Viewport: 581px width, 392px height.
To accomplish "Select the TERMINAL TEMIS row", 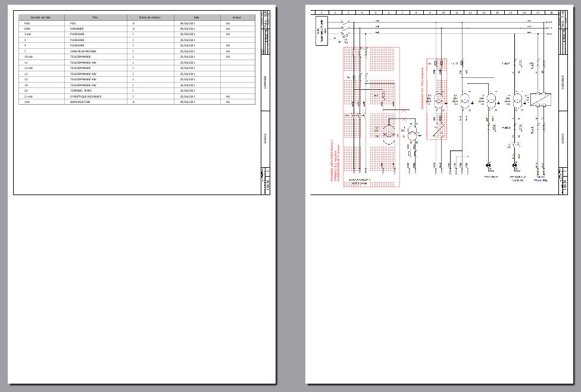I will (x=137, y=90).
